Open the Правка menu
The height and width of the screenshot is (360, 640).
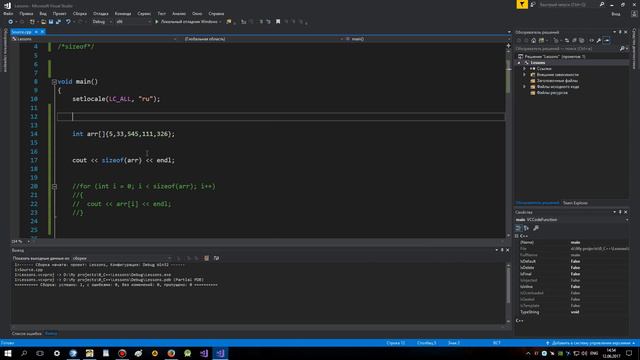point(26,13)
